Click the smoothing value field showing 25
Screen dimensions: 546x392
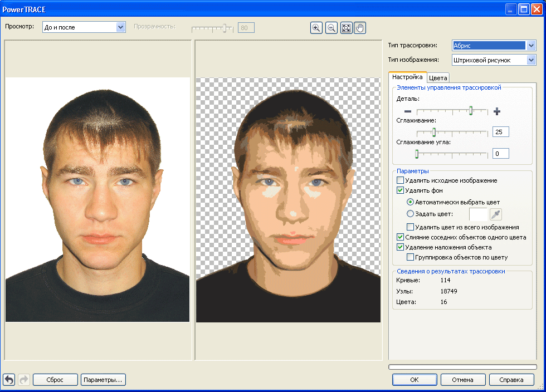click(x=501, y=132)
